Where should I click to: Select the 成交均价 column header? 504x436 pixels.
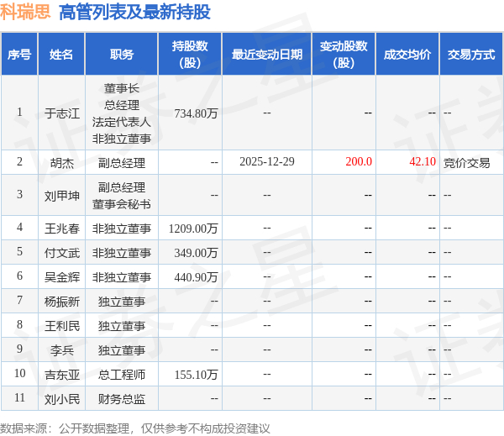[407, 55]
